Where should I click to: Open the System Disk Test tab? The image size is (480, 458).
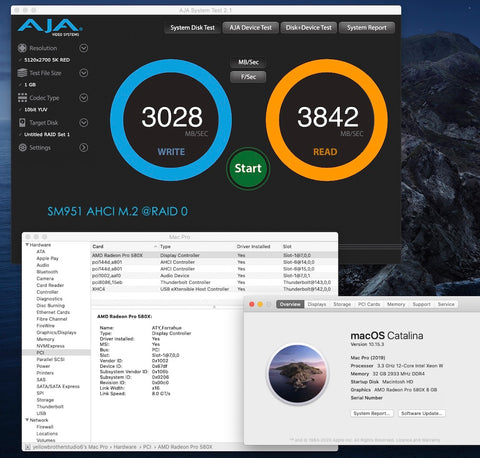coord(193,28)
